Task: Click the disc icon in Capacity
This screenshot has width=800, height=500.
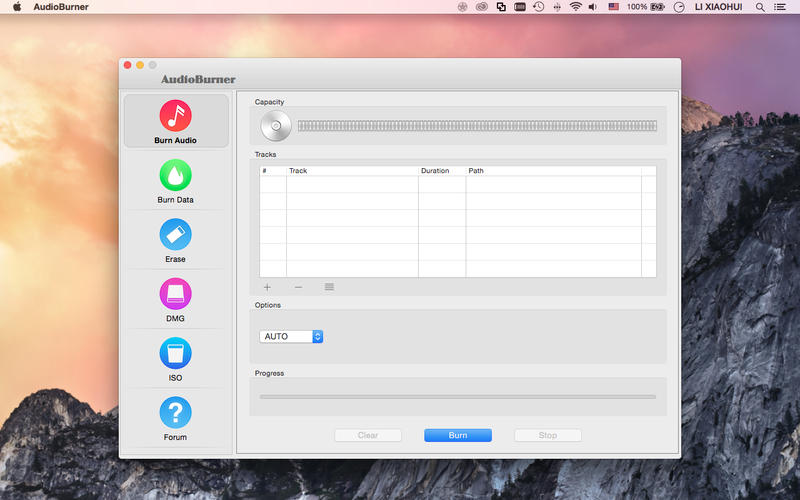Action: [x=275, y=126]
